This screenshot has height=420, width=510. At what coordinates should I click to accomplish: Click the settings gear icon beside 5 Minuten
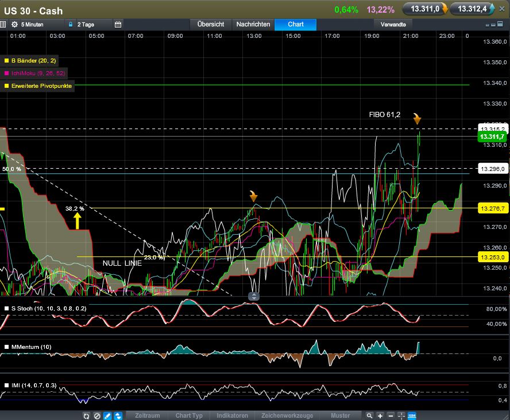click(14, 25)
